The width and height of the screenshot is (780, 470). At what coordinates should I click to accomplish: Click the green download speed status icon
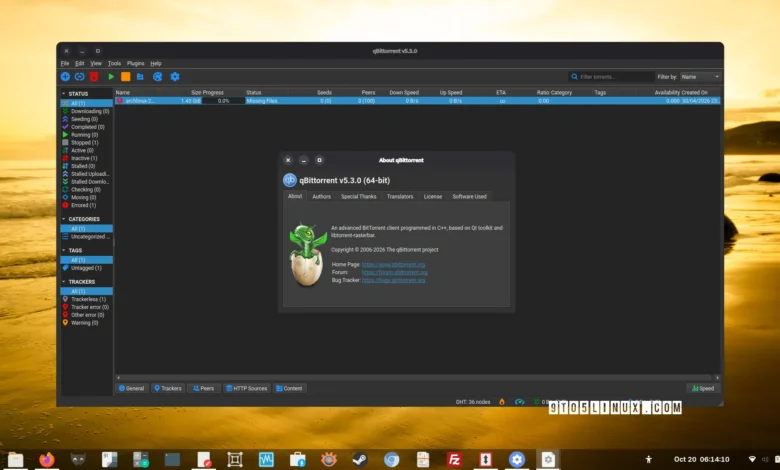click(x=536, y=402)
